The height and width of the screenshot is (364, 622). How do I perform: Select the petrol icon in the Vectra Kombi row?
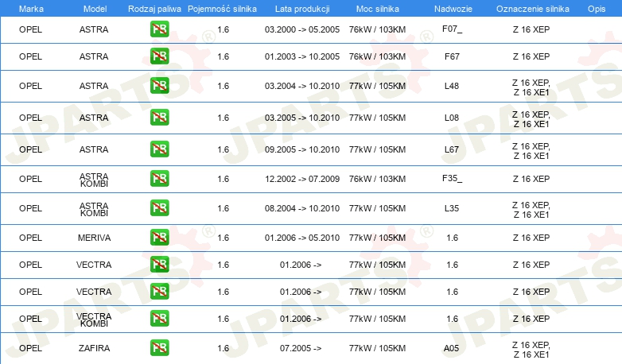(x=159, y=319)
